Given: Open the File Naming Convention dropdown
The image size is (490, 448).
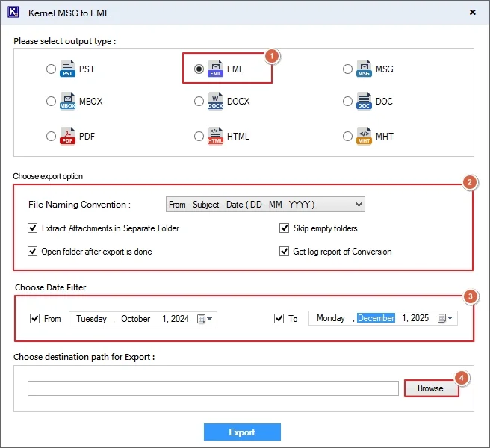Looking at the screenshot, I should tap(265, 205).
